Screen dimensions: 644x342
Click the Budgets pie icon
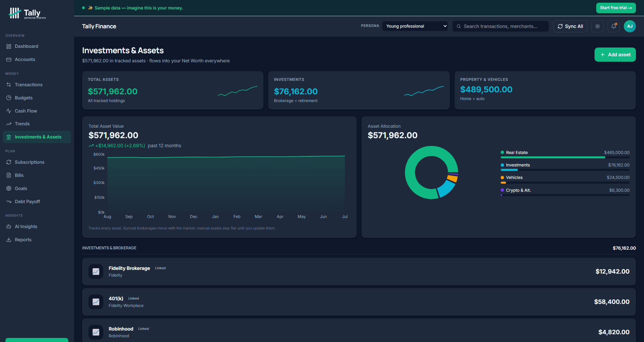[9, 98]
